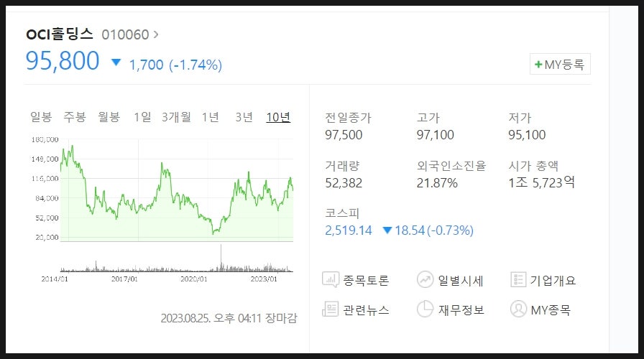Click the green plus on MY등록
Image resolution: width=644 pixels, height=359 pixels.
click(538, 65)
